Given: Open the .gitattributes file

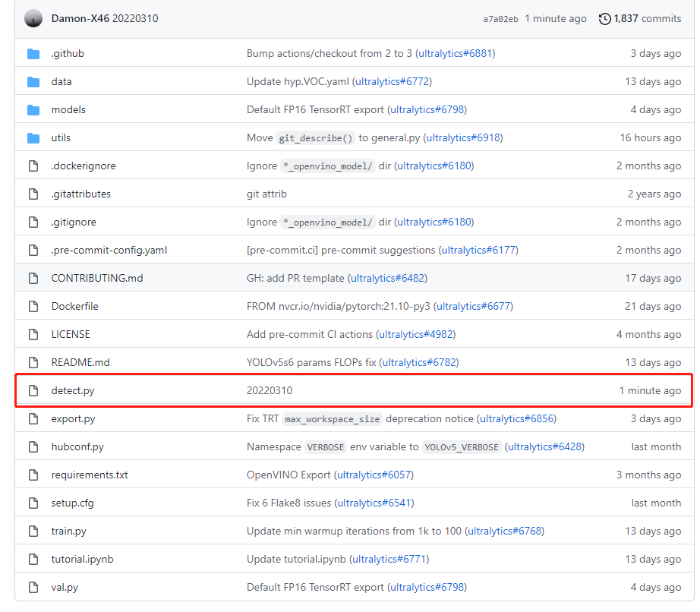Looking at the screenshot, I should click(80, 194).
